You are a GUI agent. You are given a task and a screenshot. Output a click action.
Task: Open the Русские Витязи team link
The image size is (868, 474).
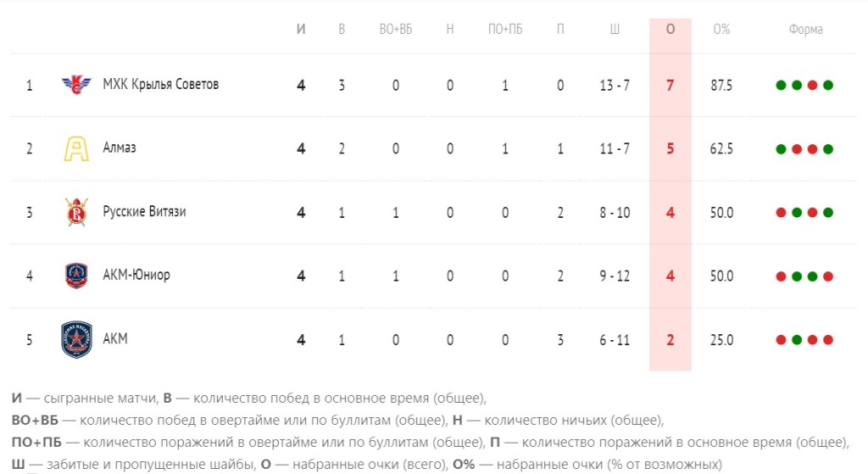click(144, 211)
